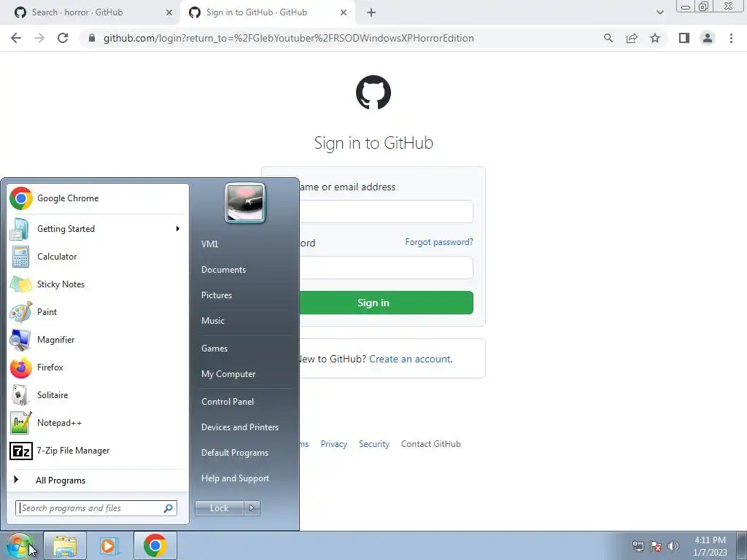The height and width of the screenshot is (560, 747).
Task: Click the password input field
Action: tap(386, 268)
